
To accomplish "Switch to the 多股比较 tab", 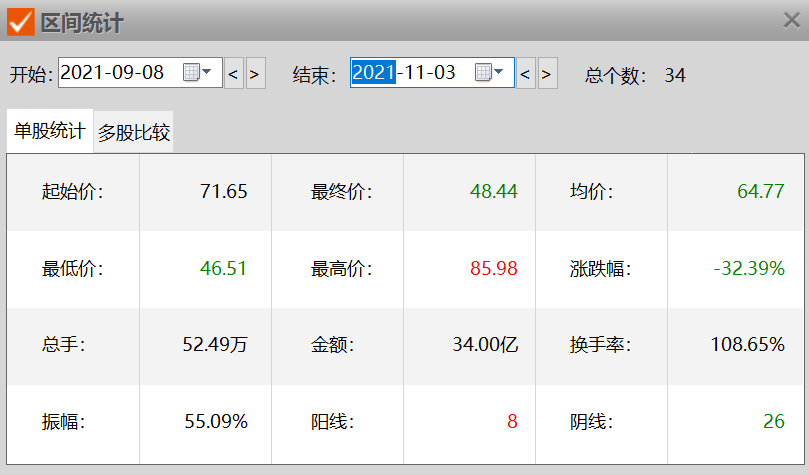I will click(134, 133).
